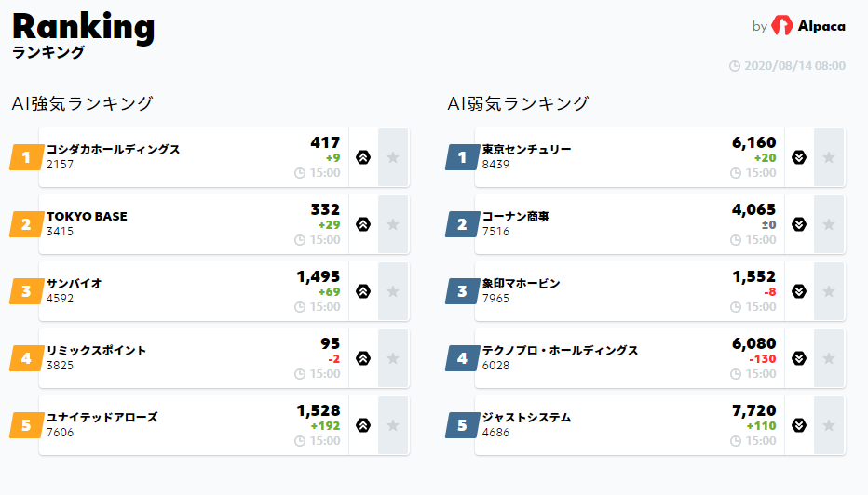This screenshot has width=868, height=495.
Task: Click bearish down-arrow icon for コーナン商事
Action: pos(799,224)
